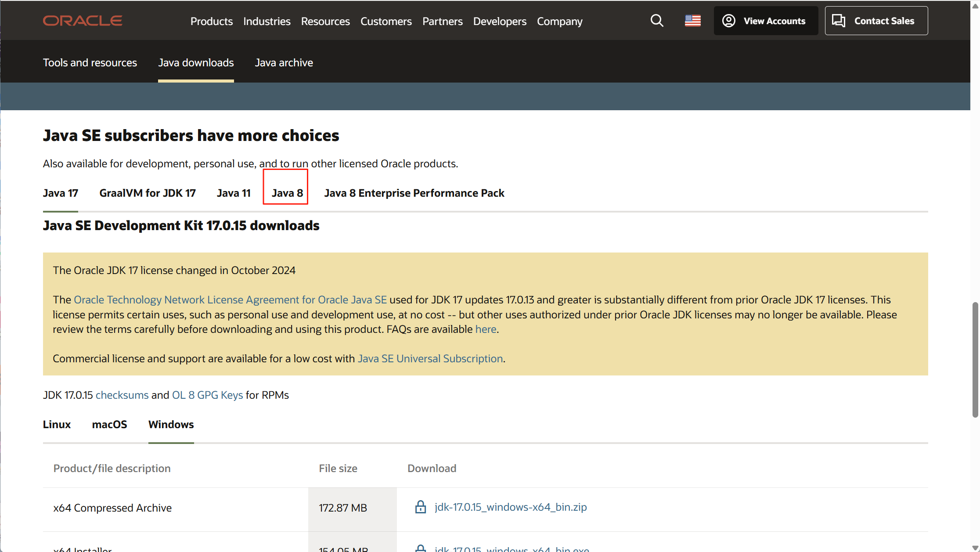Open the Customers menu
The width and height of the screenshot is (980, 552).
(x=386, y=21)
